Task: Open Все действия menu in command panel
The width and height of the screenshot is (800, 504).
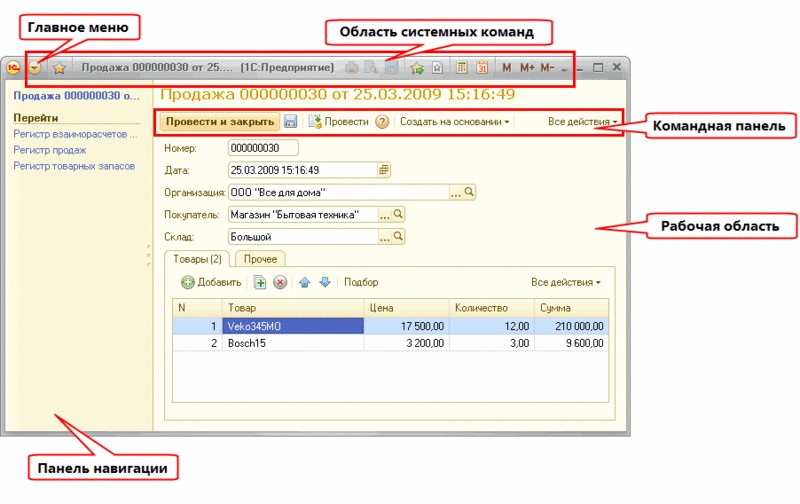Action: [582, 122]
